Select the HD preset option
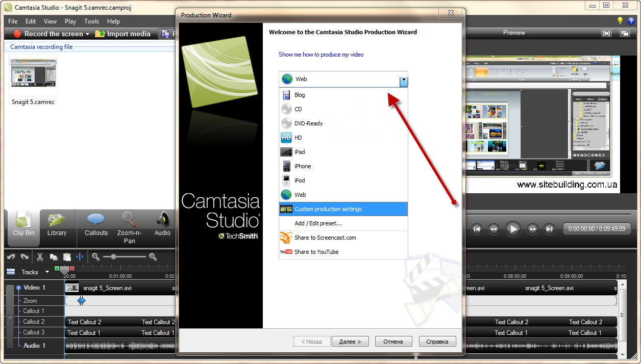 343,138
